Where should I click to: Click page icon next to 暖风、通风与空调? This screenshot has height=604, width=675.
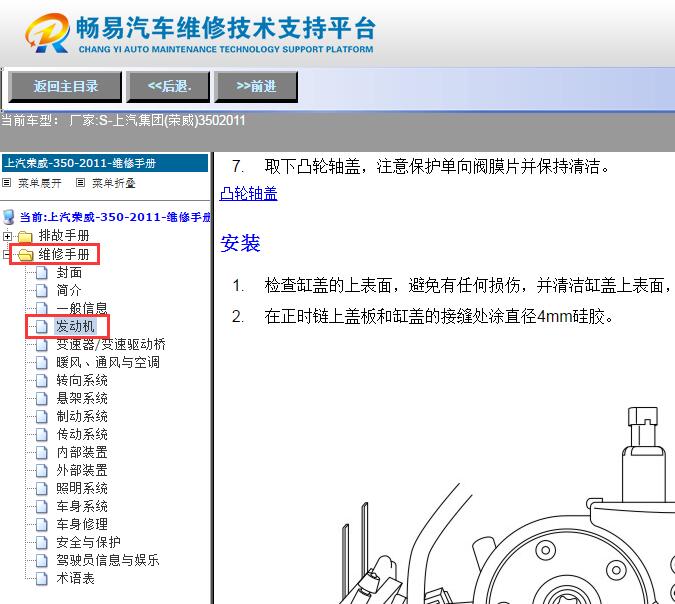coord(42,363)
